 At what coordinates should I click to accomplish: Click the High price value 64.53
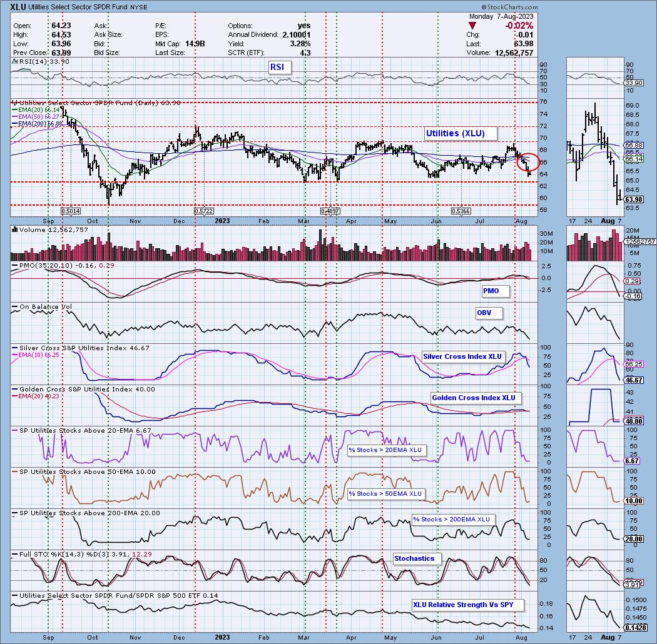pyautogui.click(x=61, y=35)
